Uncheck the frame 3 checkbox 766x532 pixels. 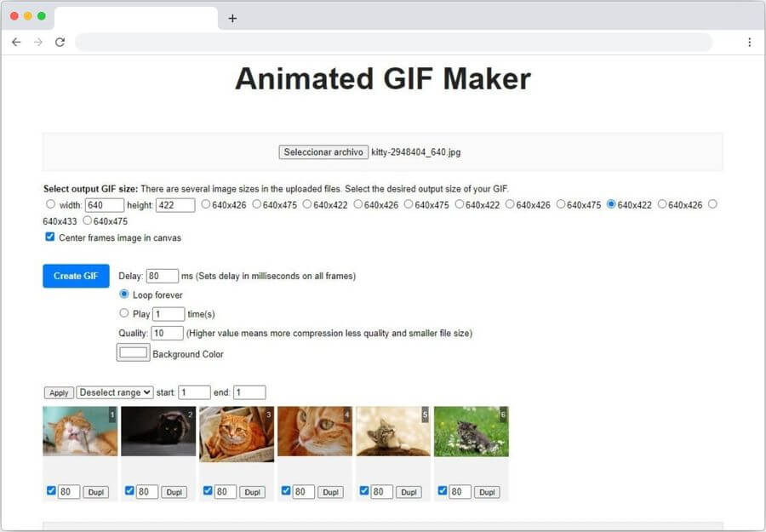[x=208, y=490]
